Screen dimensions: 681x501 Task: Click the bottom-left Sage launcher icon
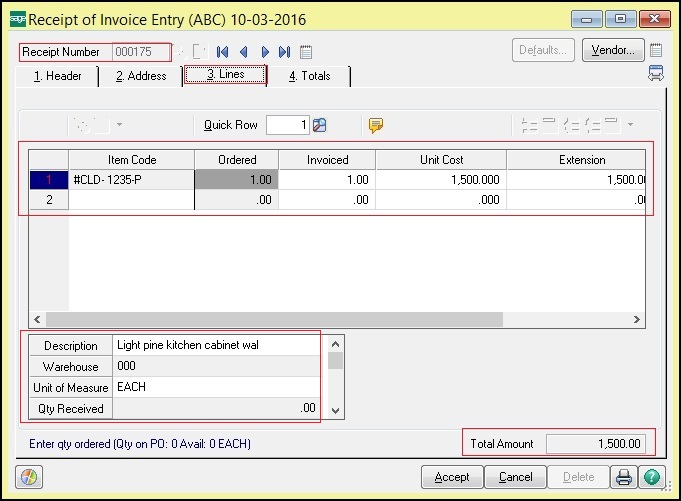coord(29,476)
